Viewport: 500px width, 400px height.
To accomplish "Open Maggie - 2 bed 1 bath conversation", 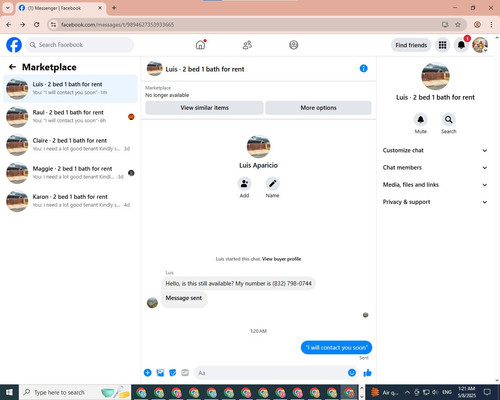I will coord(70,173).
